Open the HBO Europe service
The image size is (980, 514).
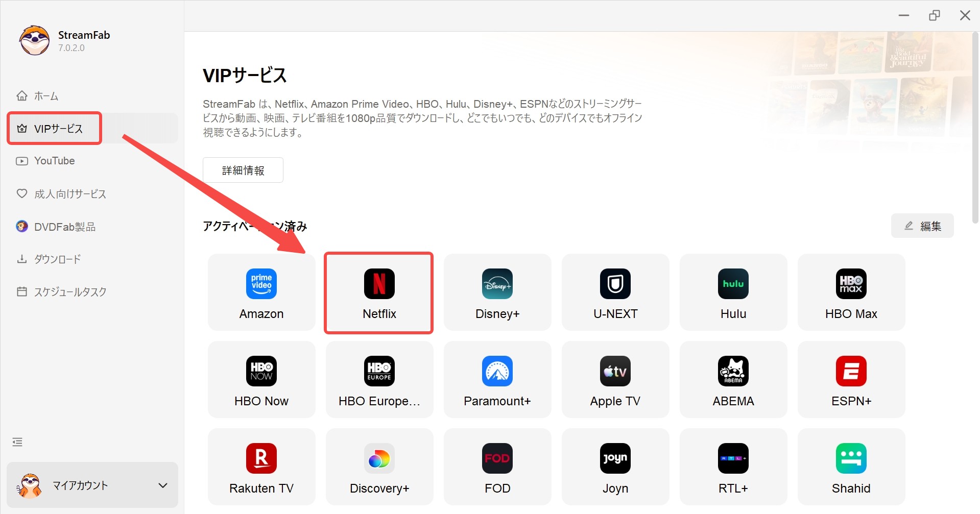click(379, 380)
